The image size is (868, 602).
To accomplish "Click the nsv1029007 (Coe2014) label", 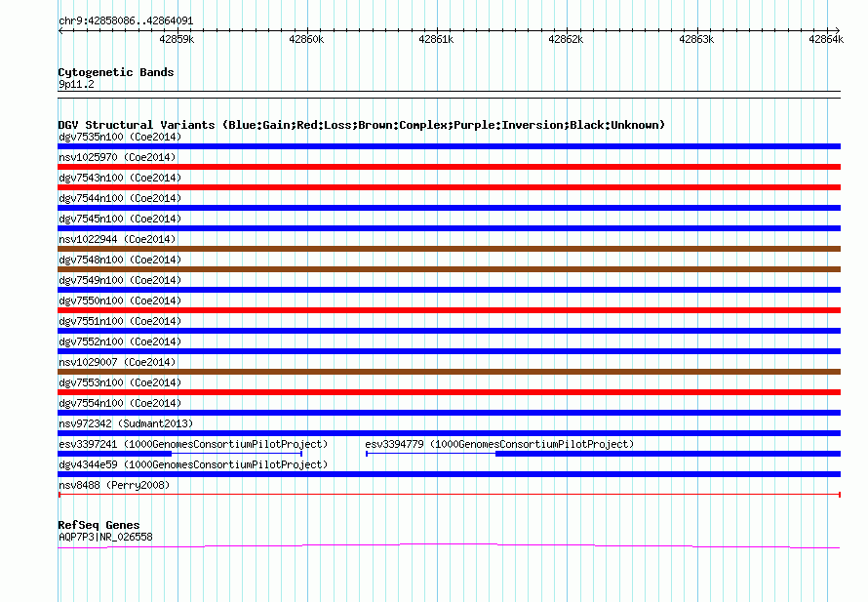I will (x=117, y=362).
